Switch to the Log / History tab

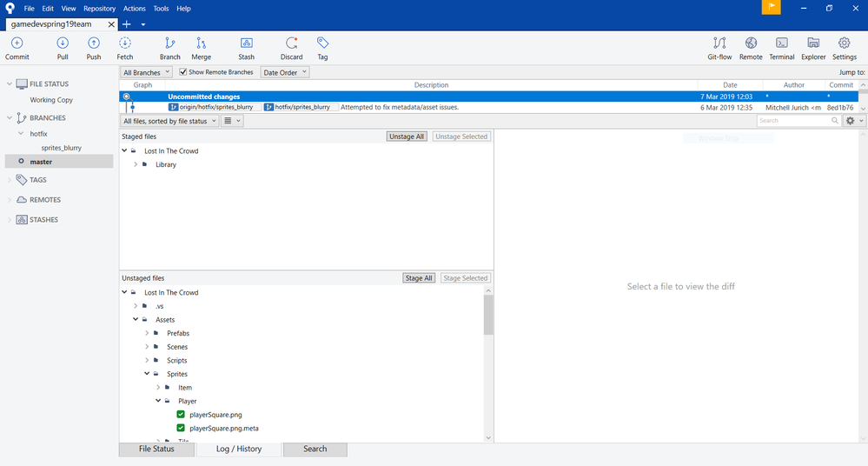[239, 449]
